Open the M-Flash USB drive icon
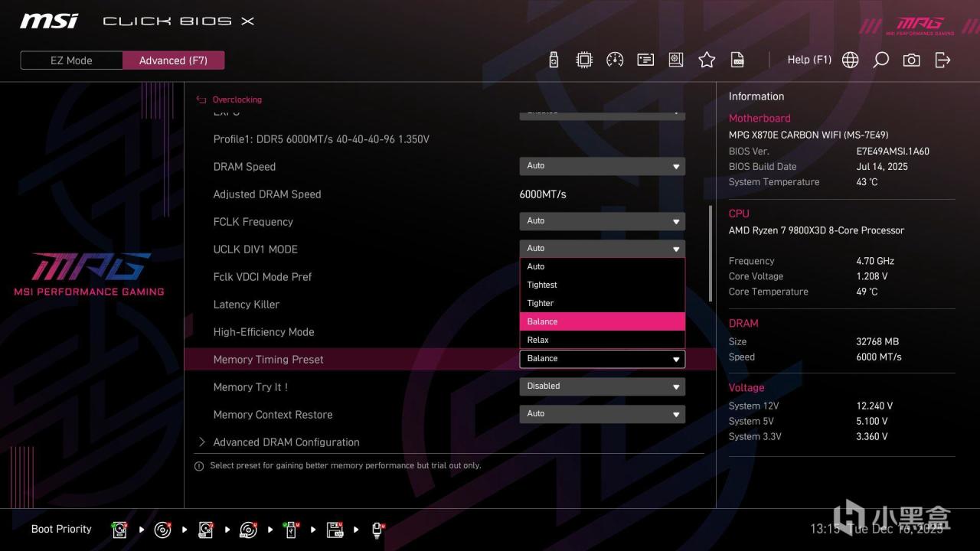Screen dimensions: 980x551 554,60
